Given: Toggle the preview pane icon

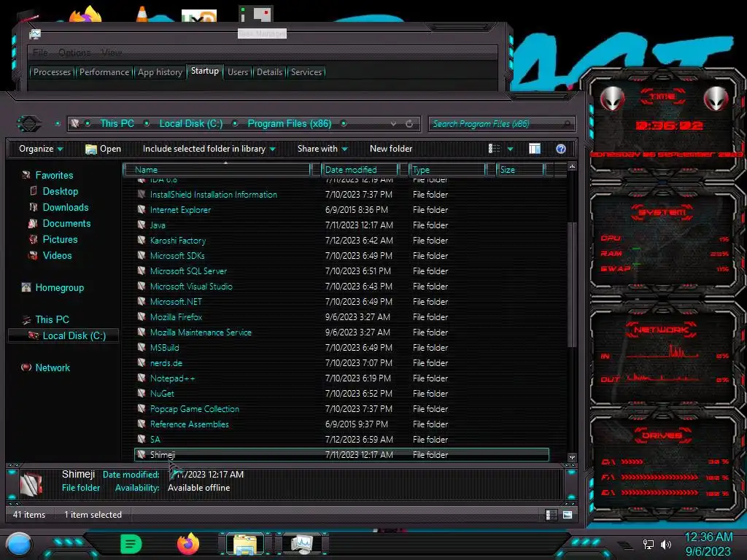Looking at the screenshot, I should 535,149.
